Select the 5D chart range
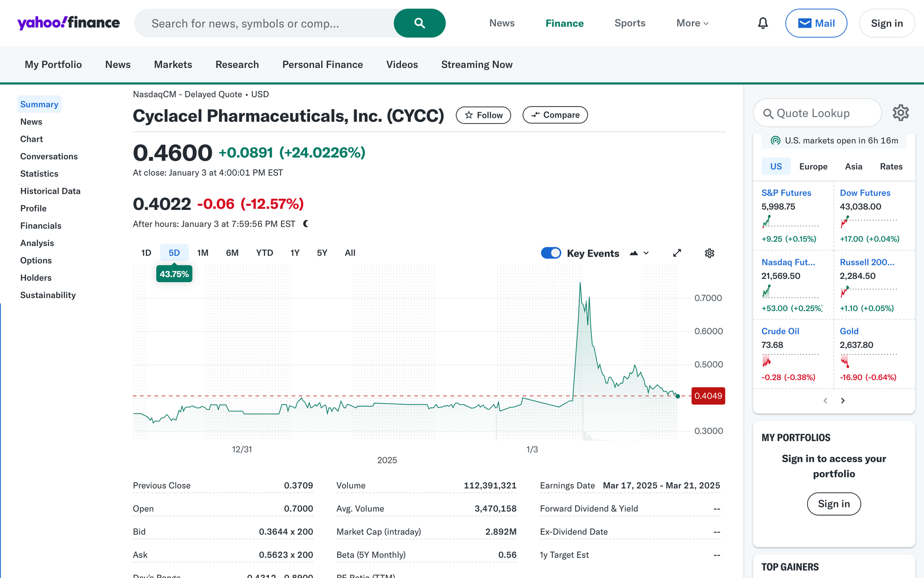 (x=174, y=253)
